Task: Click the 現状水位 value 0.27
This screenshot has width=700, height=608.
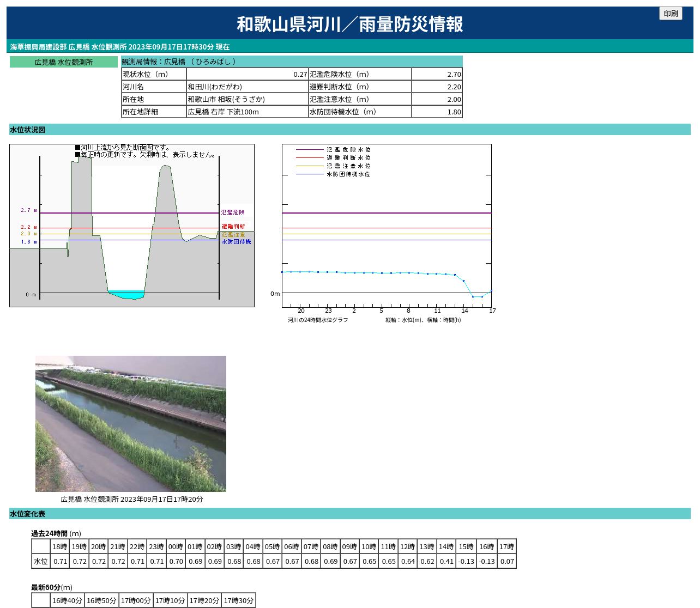Action: coord(248,74)
